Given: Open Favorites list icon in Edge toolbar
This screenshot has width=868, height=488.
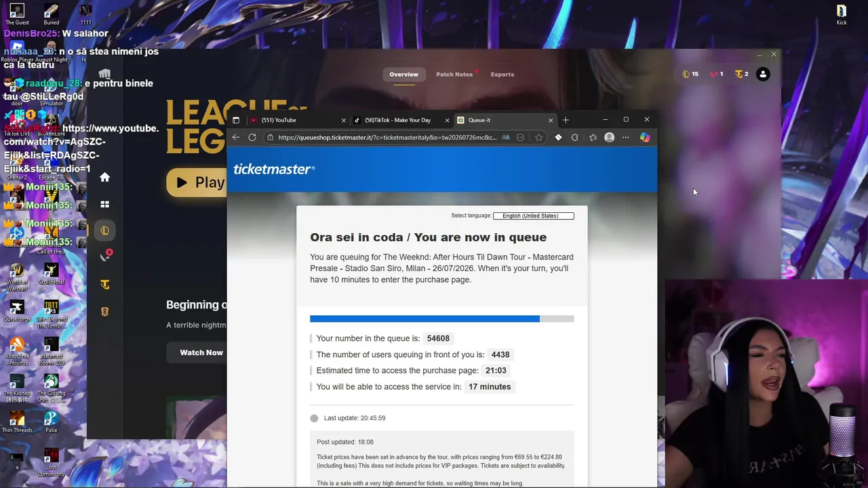Looking at the screenshot, I should pyautogui.click(x=593, y=138).
